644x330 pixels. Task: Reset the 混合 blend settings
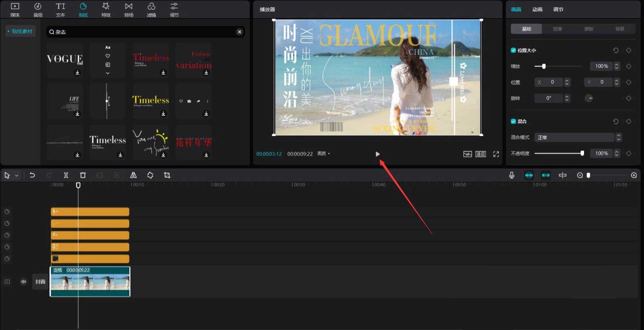615,121
